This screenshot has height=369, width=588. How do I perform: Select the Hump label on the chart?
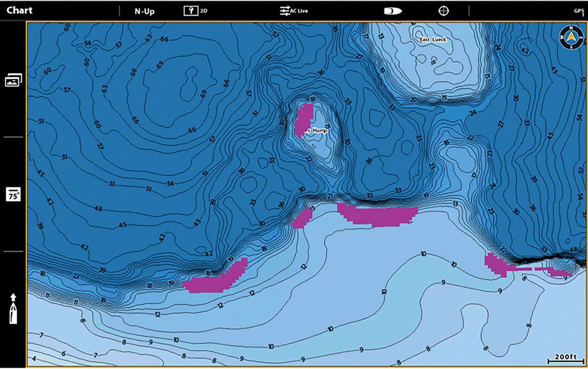pos(319,130)
